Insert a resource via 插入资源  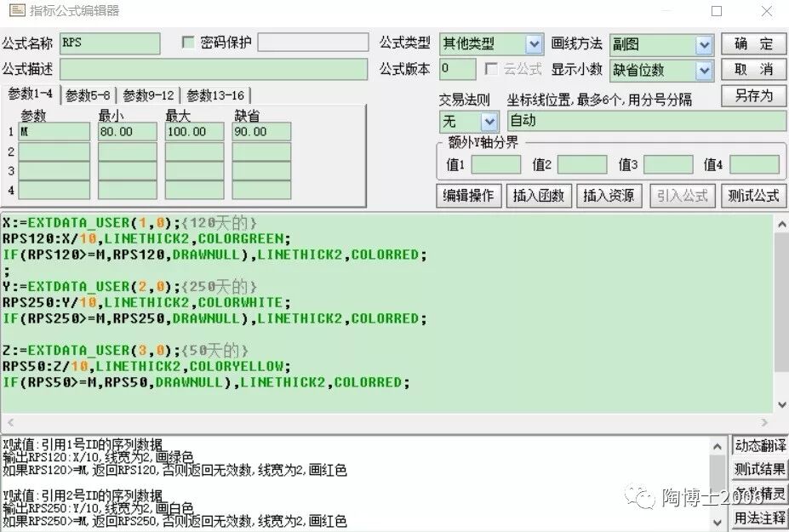click(611, 196)
